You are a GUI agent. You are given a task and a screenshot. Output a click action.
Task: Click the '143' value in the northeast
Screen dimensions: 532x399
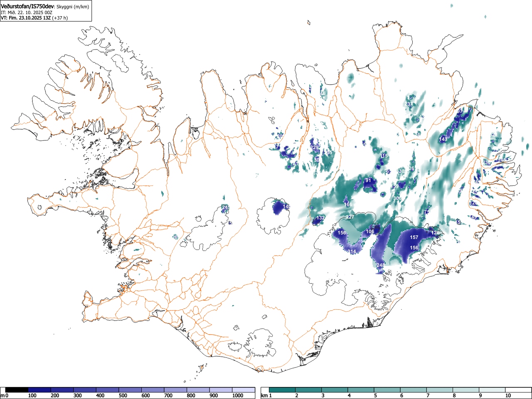click(443, 139)
